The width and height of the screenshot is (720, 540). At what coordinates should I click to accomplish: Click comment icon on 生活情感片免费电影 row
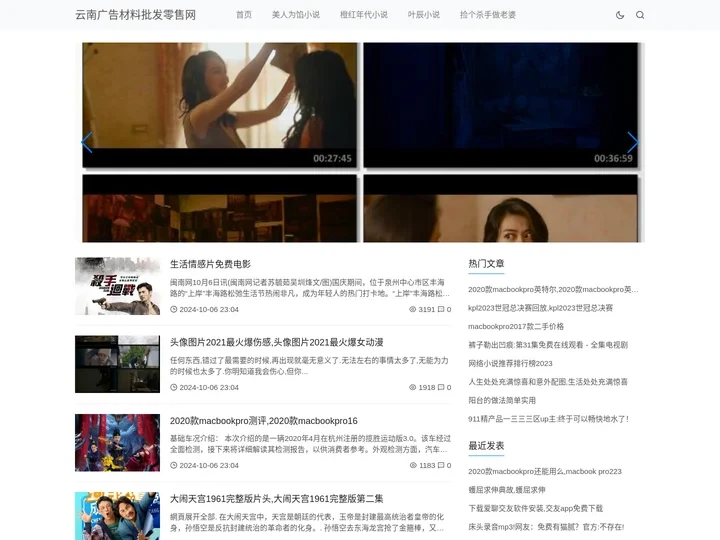[441, 309]
